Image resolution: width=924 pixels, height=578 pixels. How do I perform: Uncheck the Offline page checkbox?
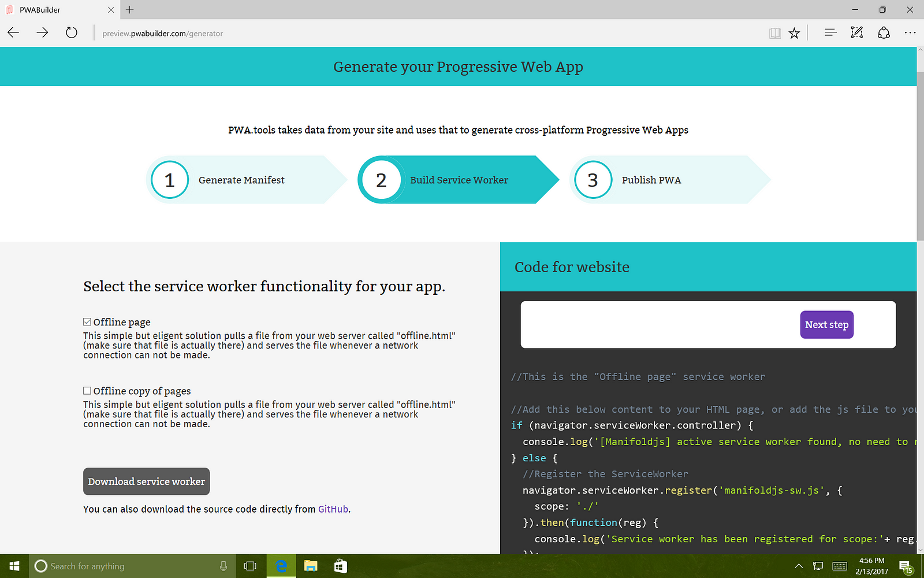coord(87,322)
